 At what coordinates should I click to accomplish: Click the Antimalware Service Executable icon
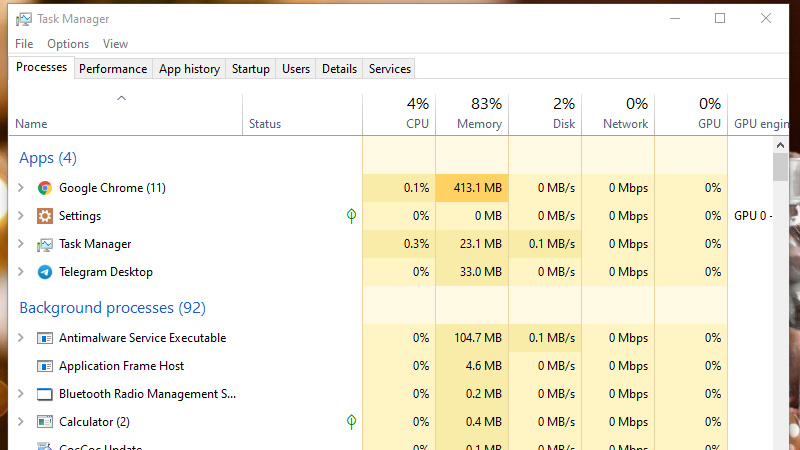(44, 338)
